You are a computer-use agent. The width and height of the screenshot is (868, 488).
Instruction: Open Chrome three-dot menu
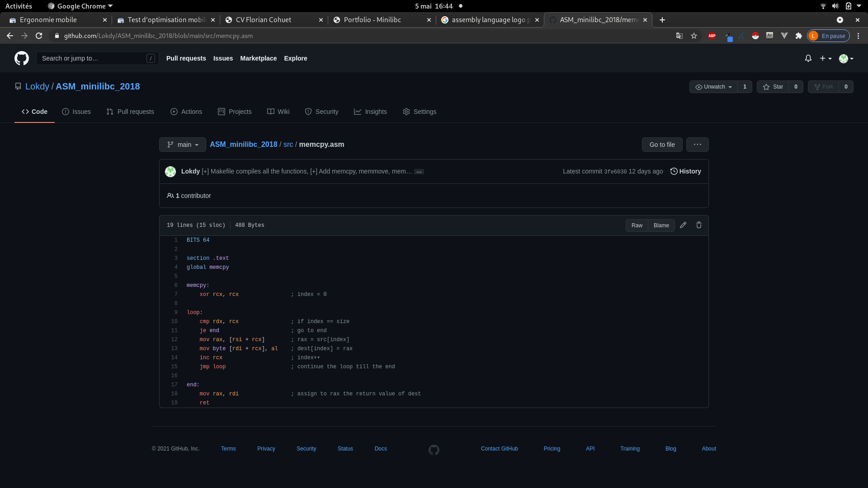(x=858, y=36)
